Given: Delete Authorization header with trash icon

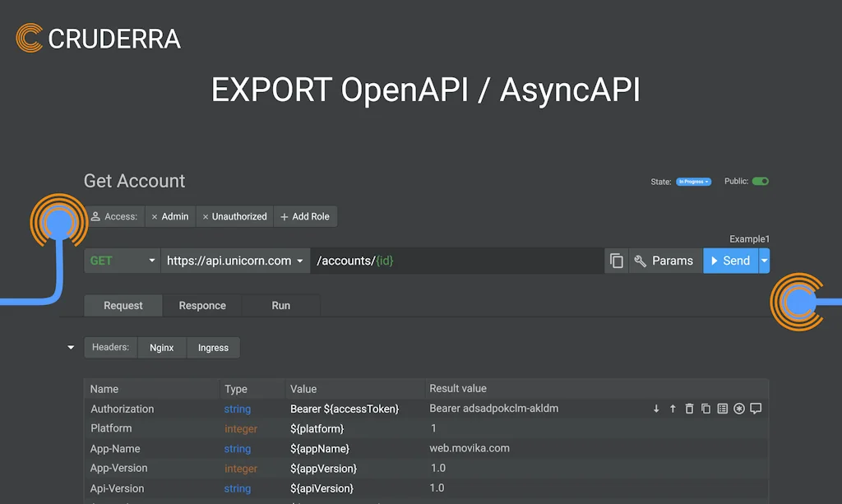Looking at the screenshot, I should point(689,409).
